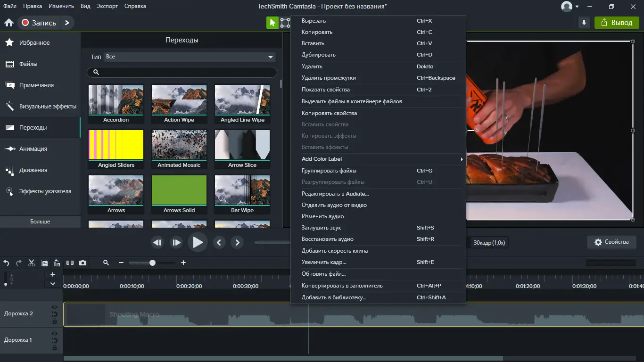644x362 pixels.
Task: Toggle the magnet icon on Дорожка 2
Action: pyautogui.click(x=55, y=314)
